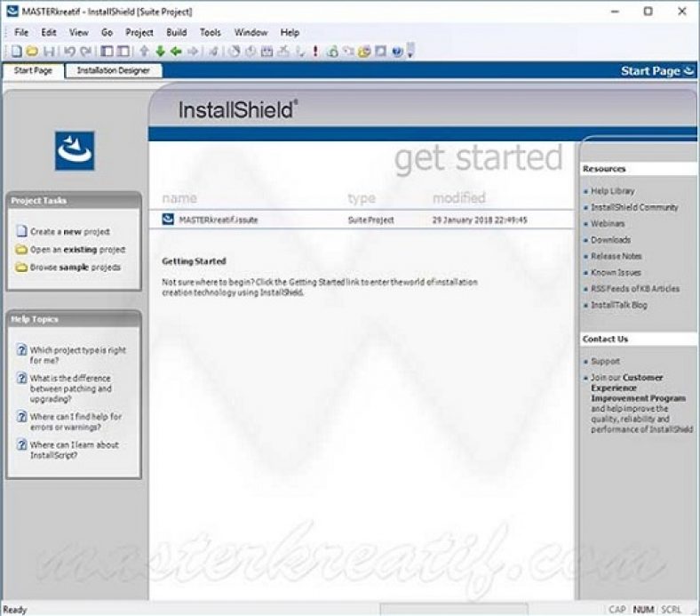700x616 pixels.
Task: Click 'Where can I learn about InstallScript?'
Action: click(x=74, y=450)
